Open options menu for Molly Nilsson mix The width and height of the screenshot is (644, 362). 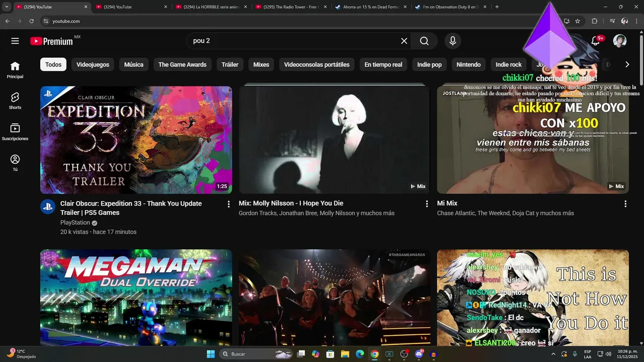click(427, 204)
